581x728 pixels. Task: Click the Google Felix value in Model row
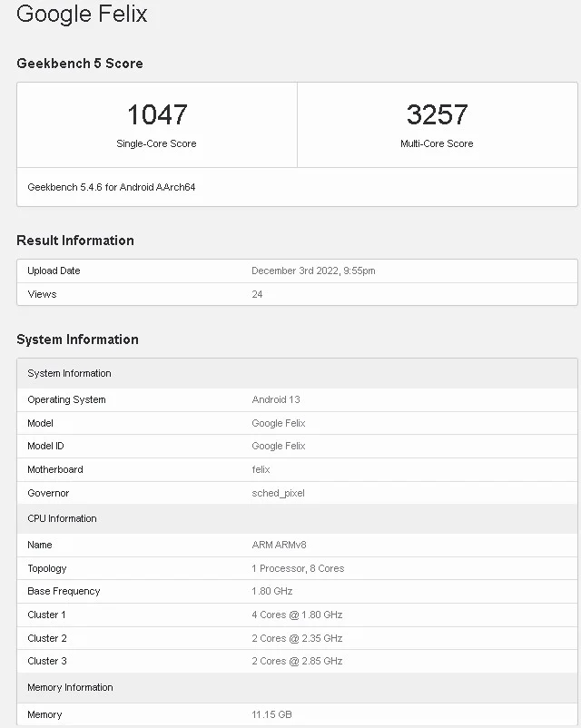[x=279, y=423]
